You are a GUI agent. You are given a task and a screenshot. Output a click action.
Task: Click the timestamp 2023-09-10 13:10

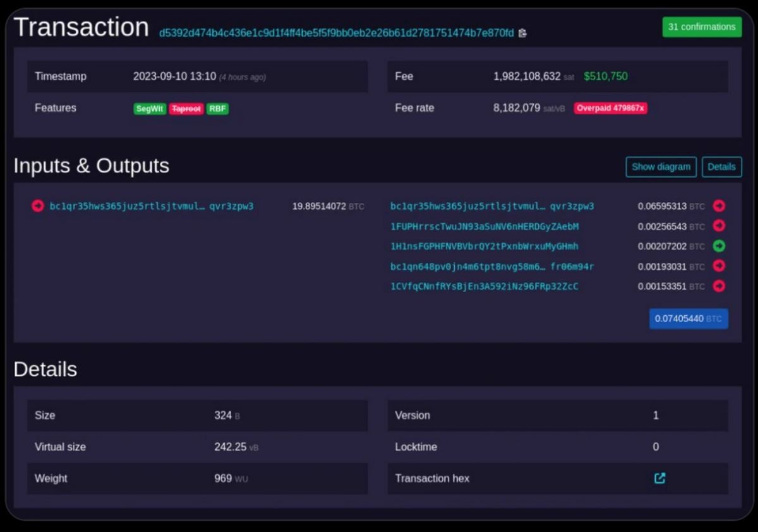(x=174, y=76)
